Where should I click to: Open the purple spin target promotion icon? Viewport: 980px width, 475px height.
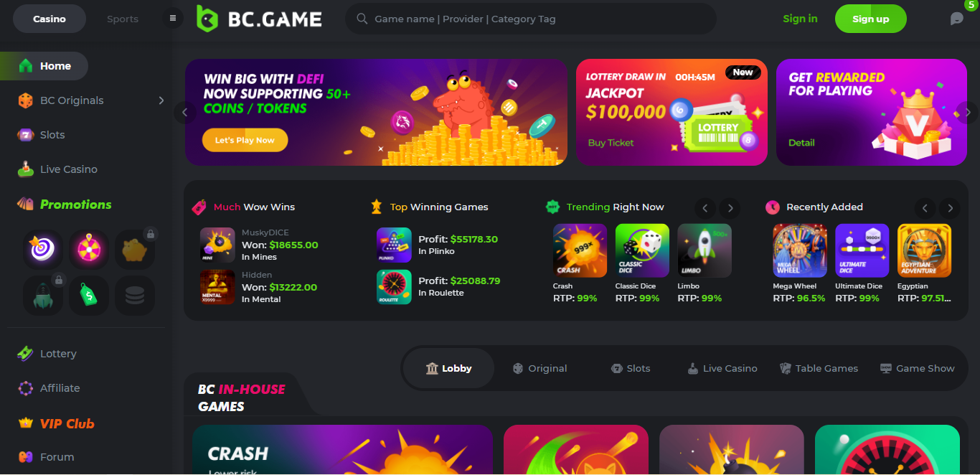(x=42, y=249)
